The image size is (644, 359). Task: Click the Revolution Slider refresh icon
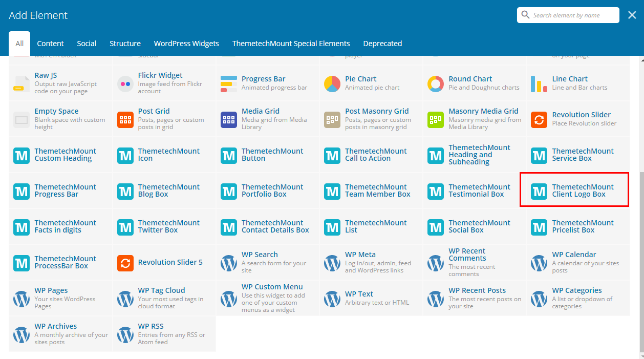539,119
